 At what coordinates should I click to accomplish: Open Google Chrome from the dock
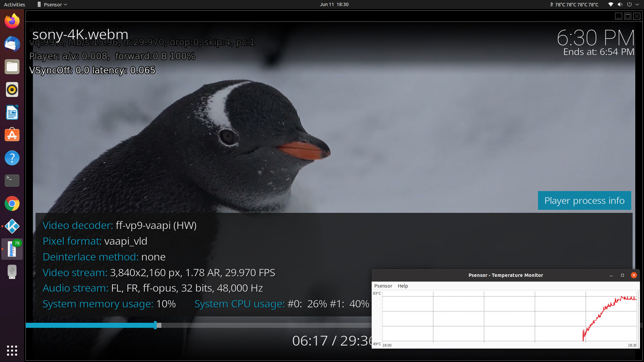pos(12,203)
